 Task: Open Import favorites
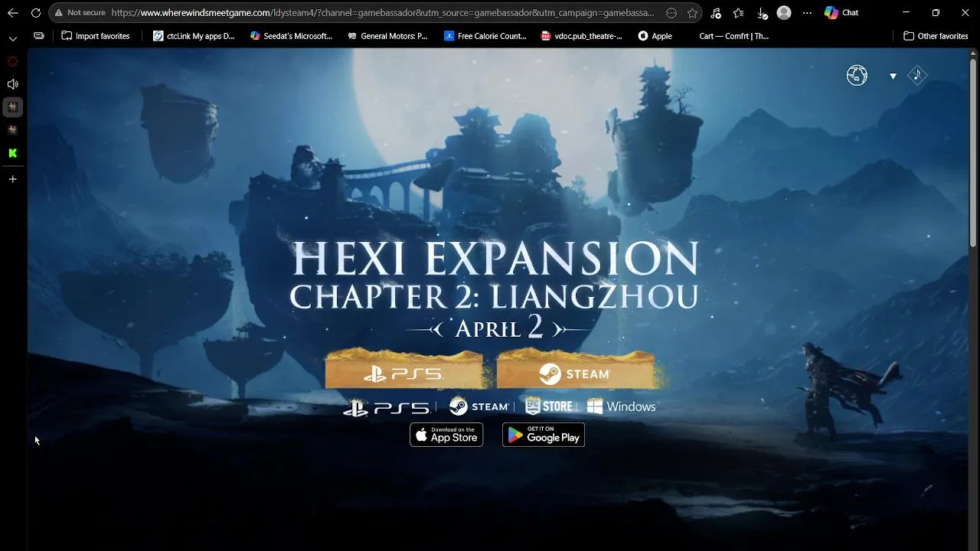point(96,36)
